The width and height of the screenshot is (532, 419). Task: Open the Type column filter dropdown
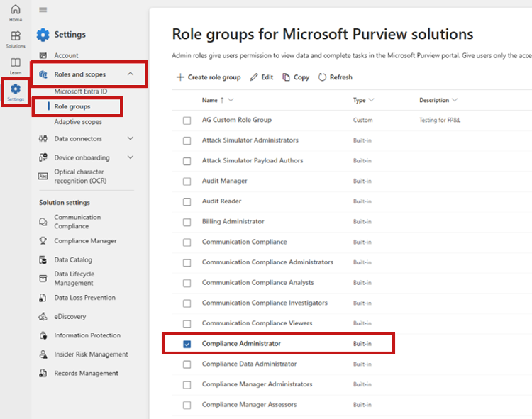[x=371, y=100]
